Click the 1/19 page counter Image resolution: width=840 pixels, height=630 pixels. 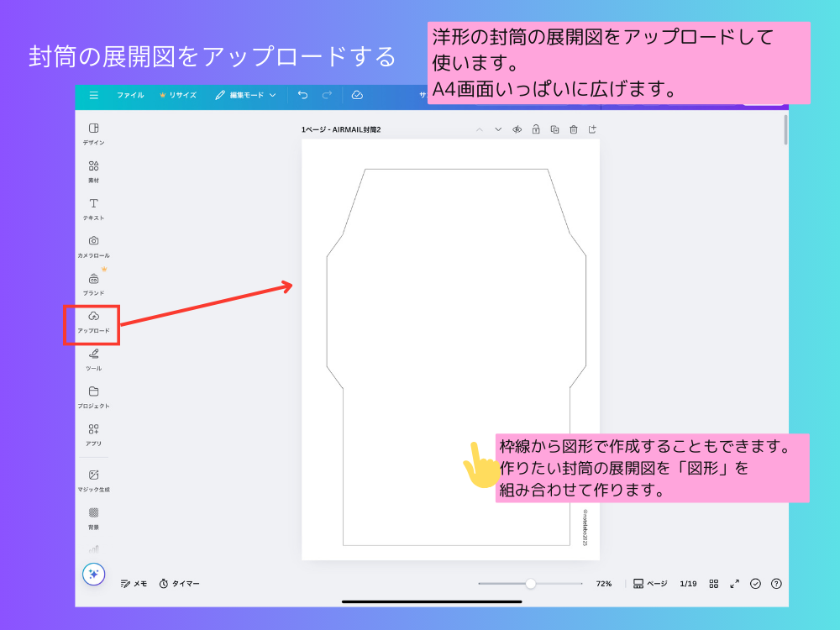[687, 584]
